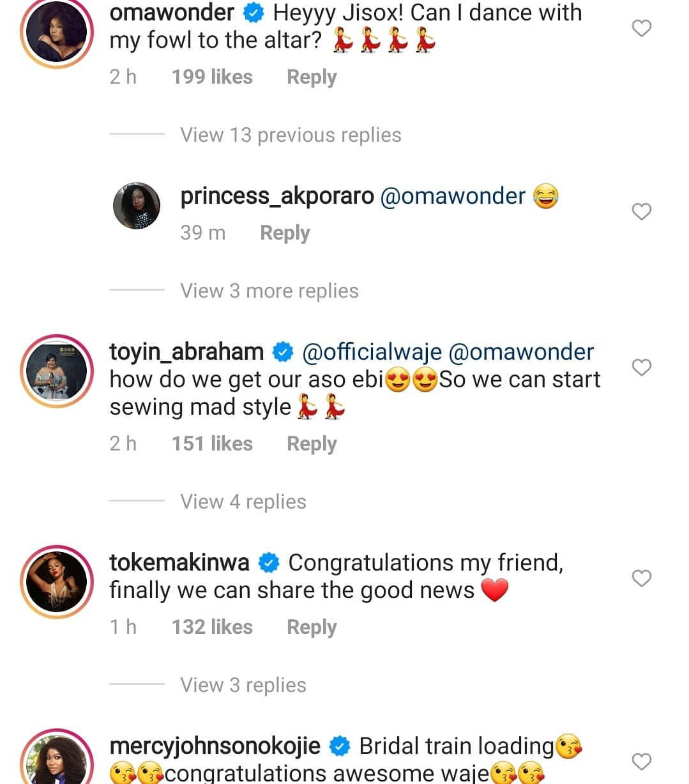Reply to tokemakinwa's congratulations comment
The image size is (689, 784).
pos(312,627)
